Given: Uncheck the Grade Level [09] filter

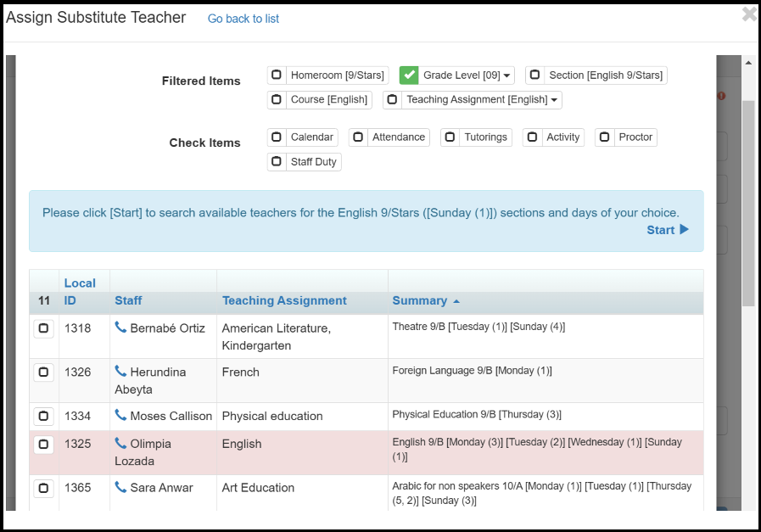Looking at the screenshot, I should click(x=410, y=76).
